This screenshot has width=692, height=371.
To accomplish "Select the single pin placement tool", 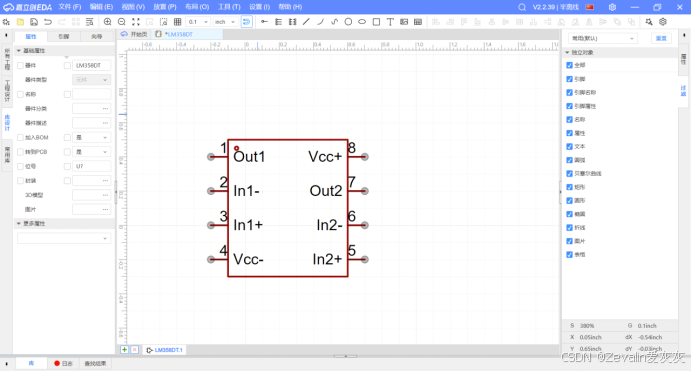I will coord(264,22).
